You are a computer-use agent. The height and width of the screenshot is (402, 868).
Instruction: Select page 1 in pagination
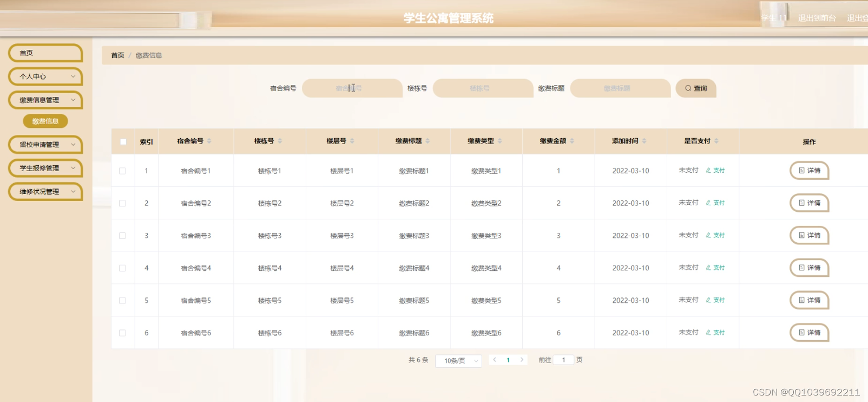[x=508, y=360]
